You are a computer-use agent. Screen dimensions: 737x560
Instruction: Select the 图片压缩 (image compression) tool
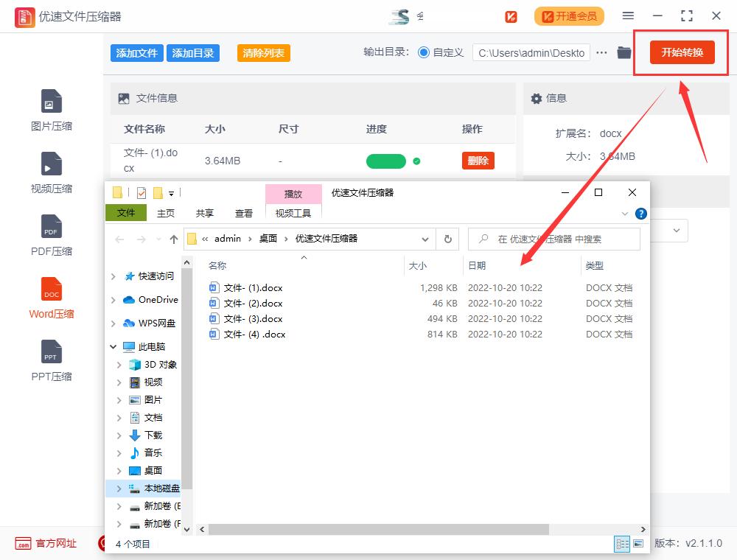(51, 109)
